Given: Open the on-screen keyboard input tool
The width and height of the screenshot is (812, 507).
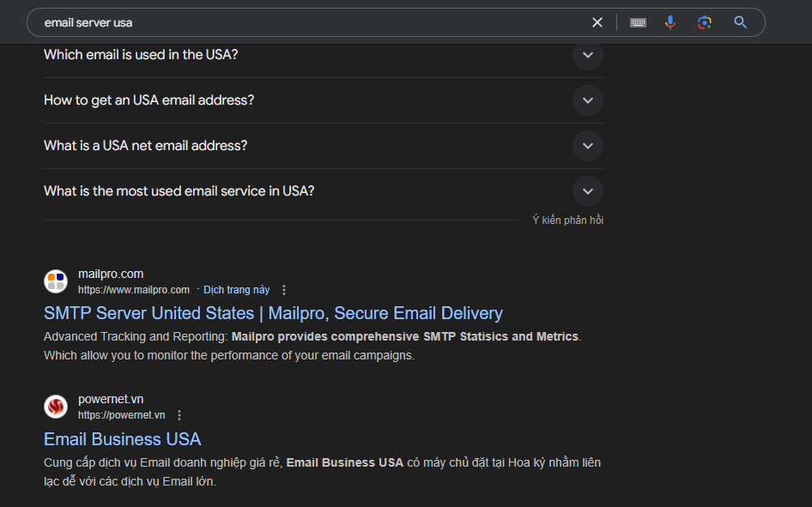Looking at the screenshot, I should [638, 22].
